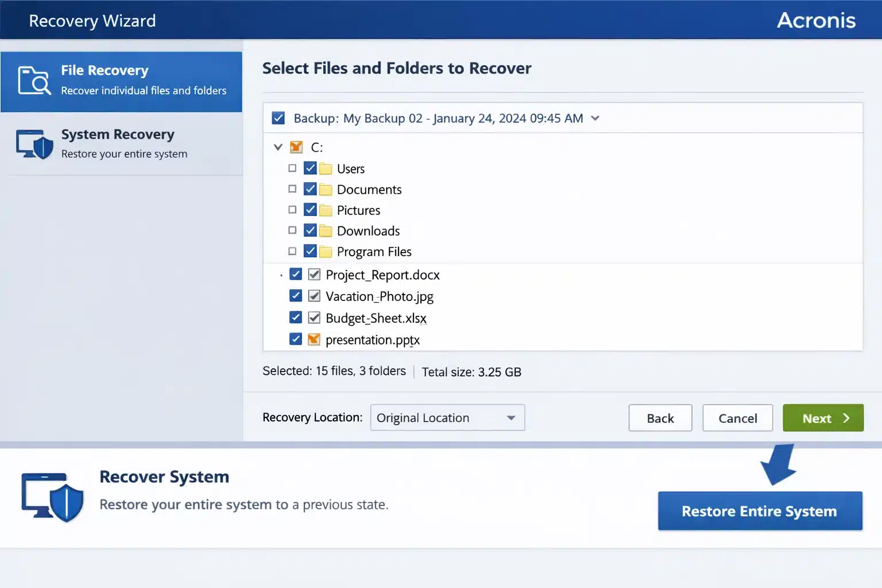Click the Pictures folder icon
The height and width of the screenshot is (588, 882).
pyautogui.click(x=326, y=210)
